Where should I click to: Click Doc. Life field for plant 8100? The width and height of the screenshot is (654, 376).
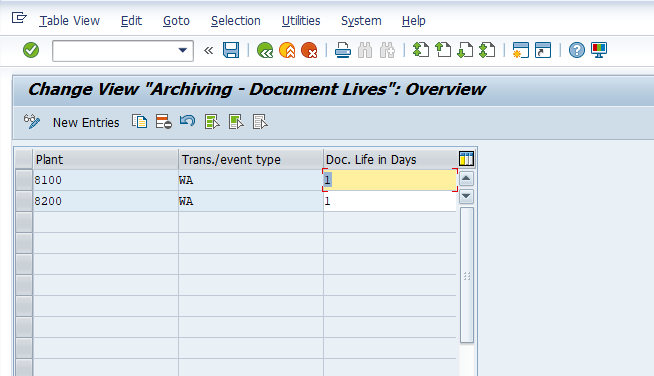coord(390,180)
